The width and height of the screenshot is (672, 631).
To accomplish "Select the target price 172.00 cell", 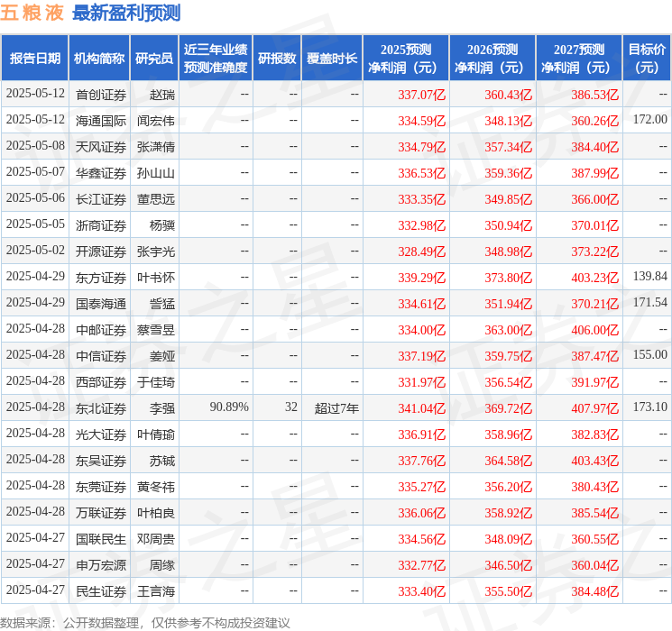I will coord(650,120).
